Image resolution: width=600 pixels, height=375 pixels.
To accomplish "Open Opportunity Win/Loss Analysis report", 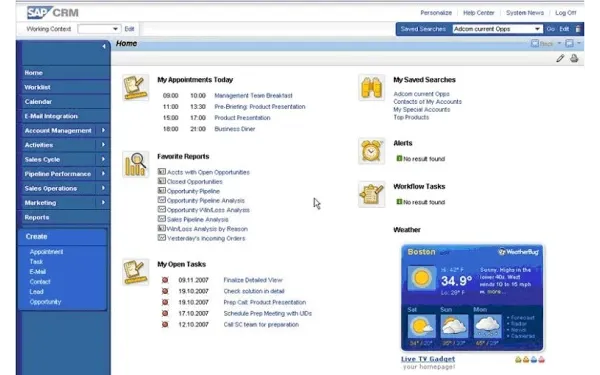I will click(x=208, y=210).
